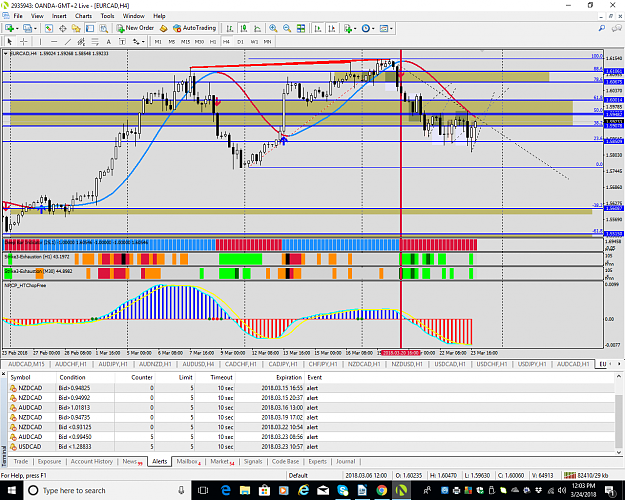Open the Strategy Tester icon
The width and height of the screenshot is (625, 500).
pyautogui.click(x=104, y=28)
